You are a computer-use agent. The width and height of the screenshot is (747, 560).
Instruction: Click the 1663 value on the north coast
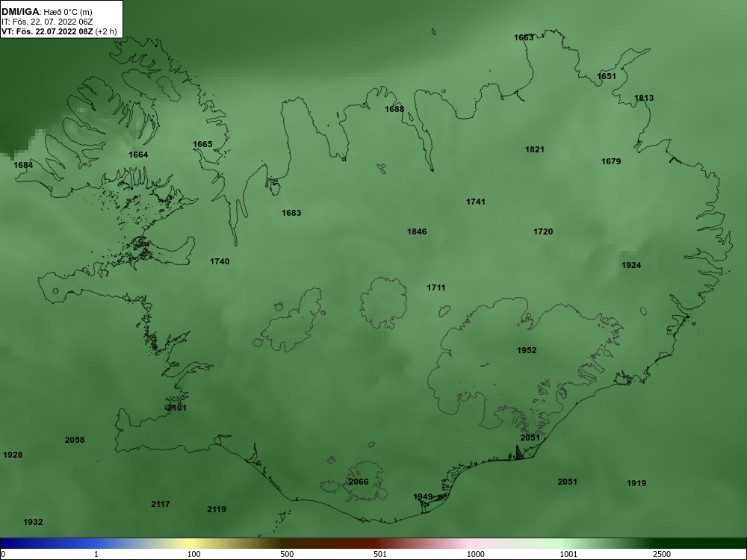point(524,37)
